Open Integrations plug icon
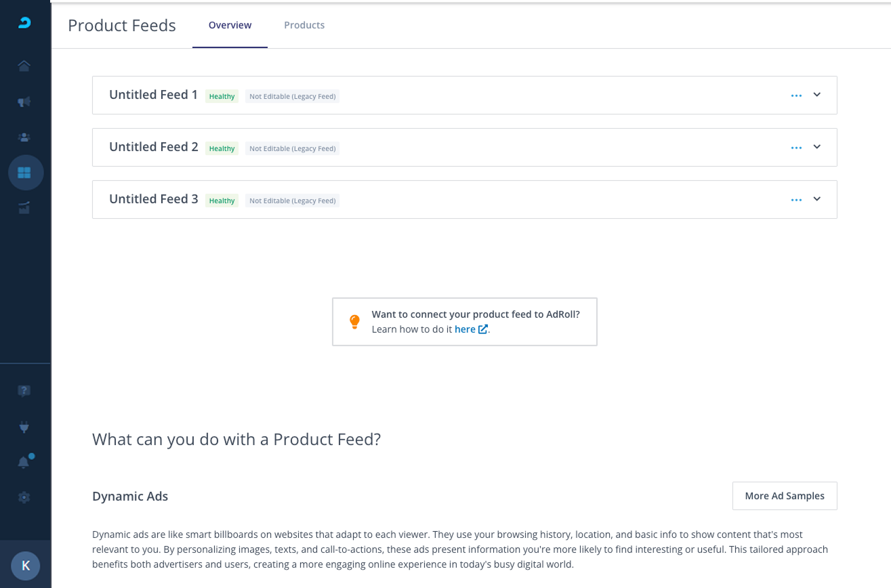The height and width of the screenshot is (588, 891). [24, 427]
